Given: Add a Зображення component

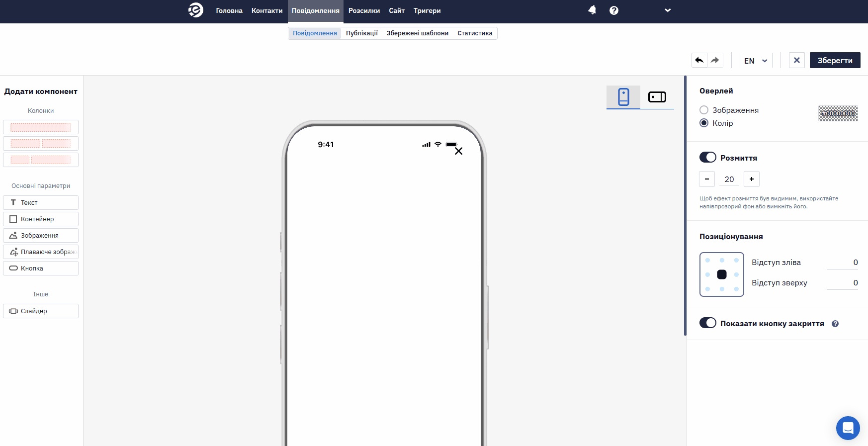Looking at the screenshot, I should click(x=41, y=236).
